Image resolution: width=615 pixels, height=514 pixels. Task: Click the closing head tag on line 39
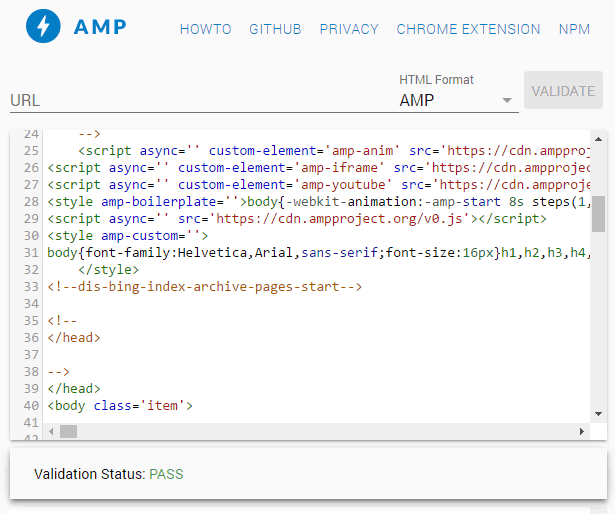(x=74, y=388)
